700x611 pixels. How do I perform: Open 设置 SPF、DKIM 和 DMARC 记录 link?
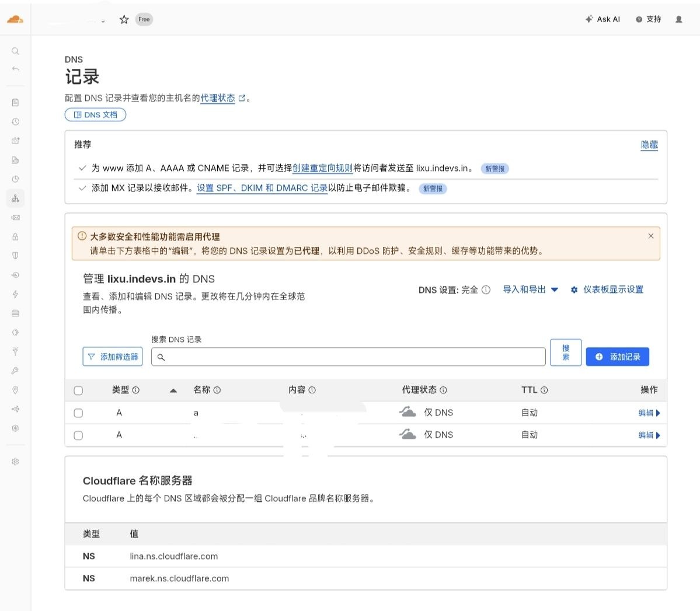[262, 188]
